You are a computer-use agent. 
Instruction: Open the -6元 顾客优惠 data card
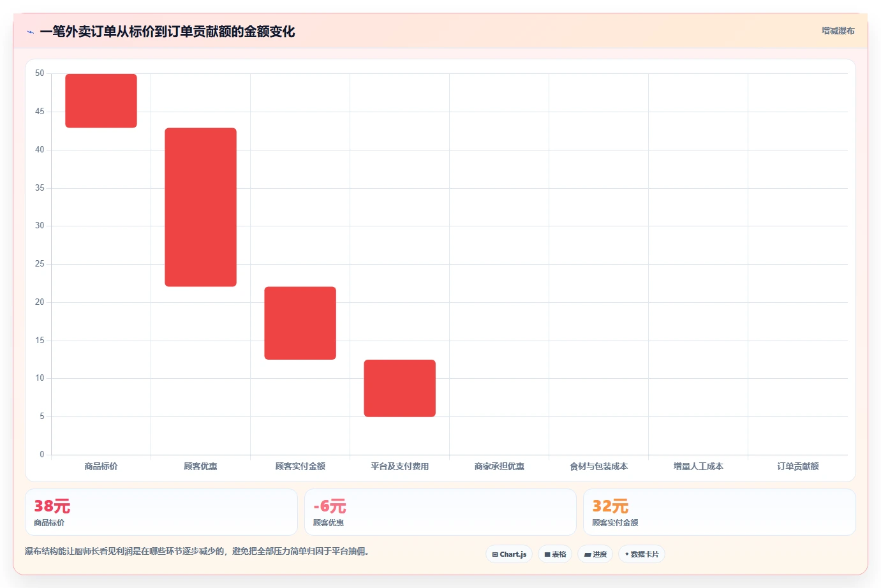pos(440,512)
